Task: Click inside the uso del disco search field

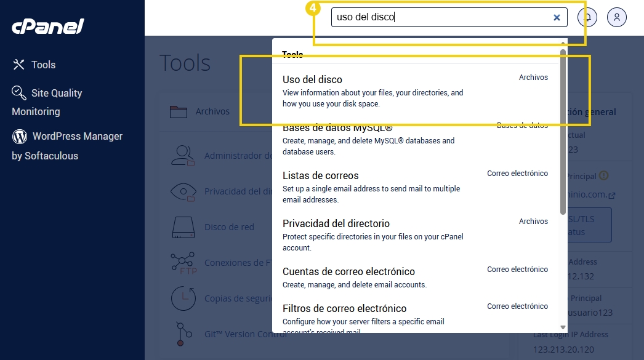Action: (x=431, y=17)
